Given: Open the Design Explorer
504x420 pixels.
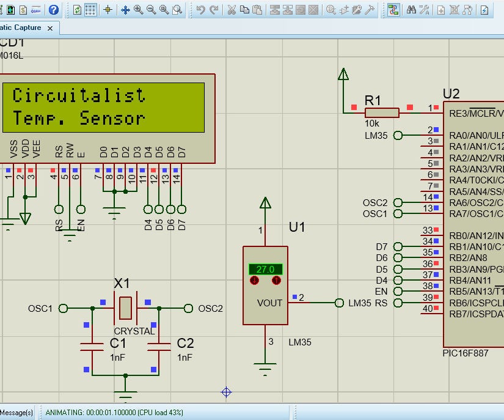Looking at the screenshot, I should coord(392,9).
